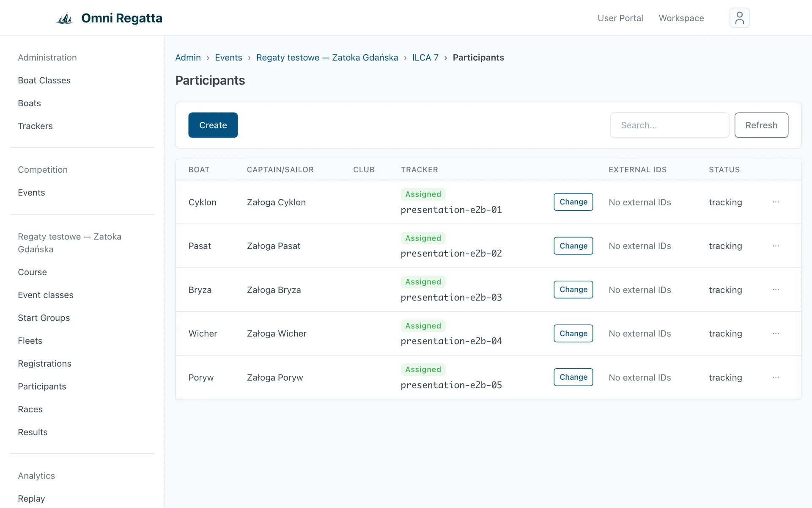Viewport: 812px width, 508px height.
Task: Click the Assigned badge in Wicher row
Action: tap(423, 326)
